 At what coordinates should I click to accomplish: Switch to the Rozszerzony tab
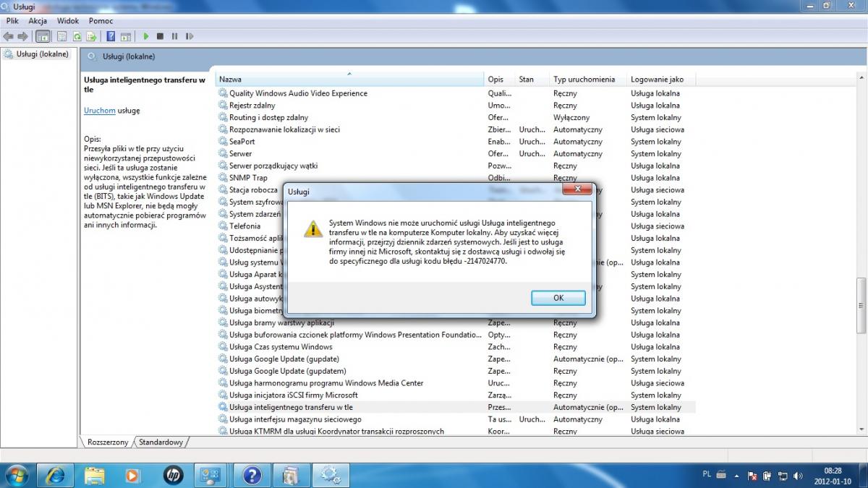(108, 442)
